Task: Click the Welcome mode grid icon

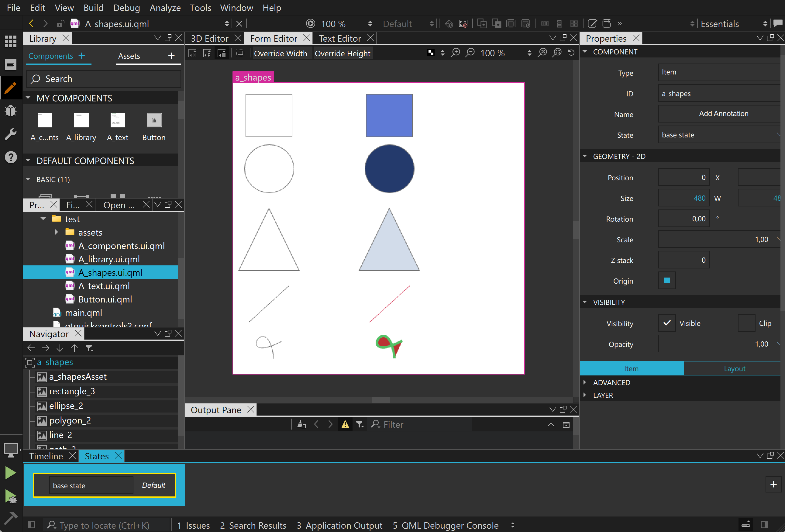Action: click(10, 41)
